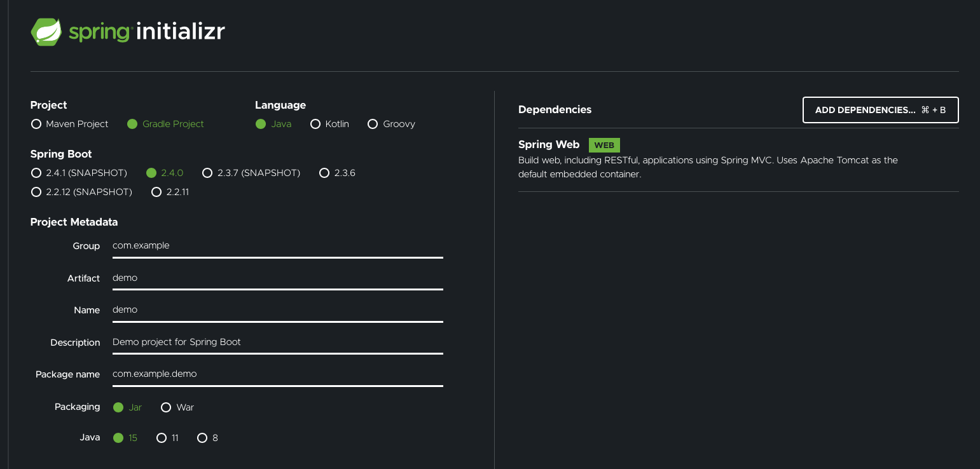
Task: Click the Package name field
Action: [277, 374]
